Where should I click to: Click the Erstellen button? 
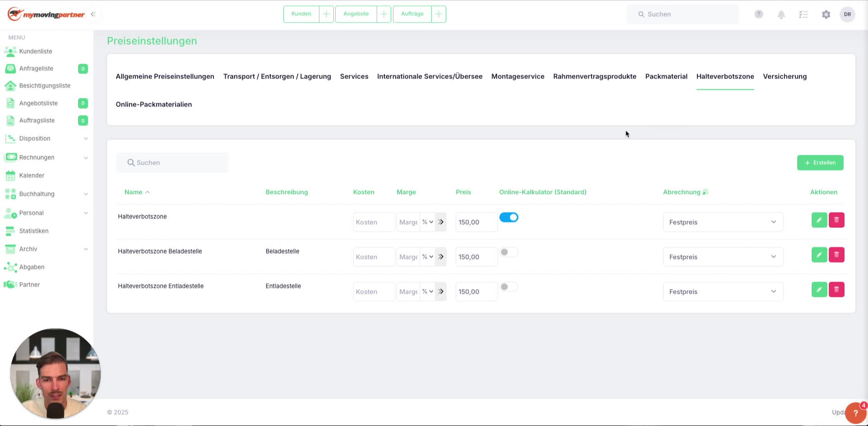click(x=820, y=163)
